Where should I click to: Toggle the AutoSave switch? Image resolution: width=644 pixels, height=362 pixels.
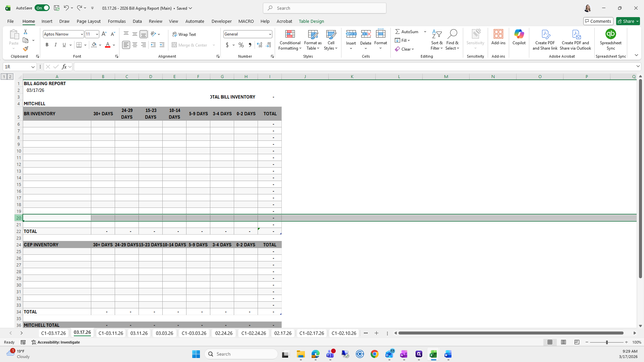pos(42,8)
